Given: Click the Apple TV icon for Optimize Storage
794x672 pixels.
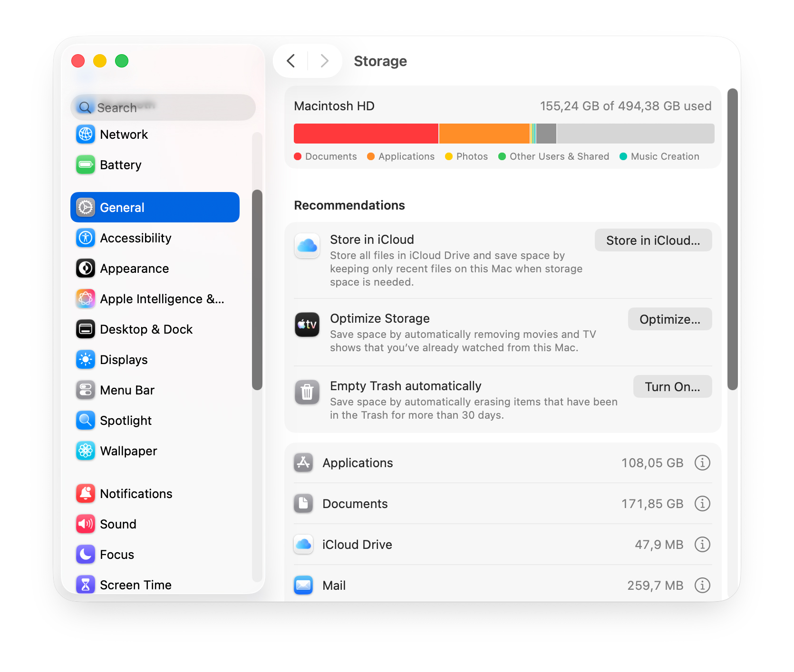Looking at the screenshot, I should pos(307,325).
